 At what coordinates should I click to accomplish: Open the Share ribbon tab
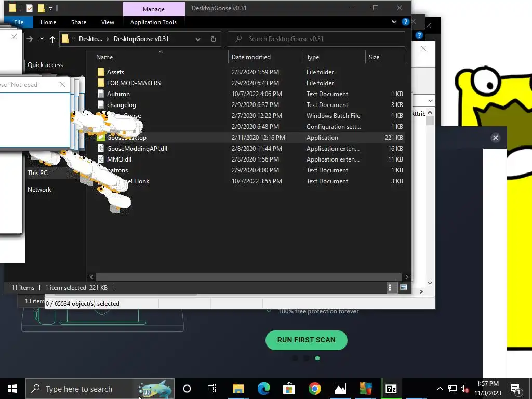tap(79, 22)
